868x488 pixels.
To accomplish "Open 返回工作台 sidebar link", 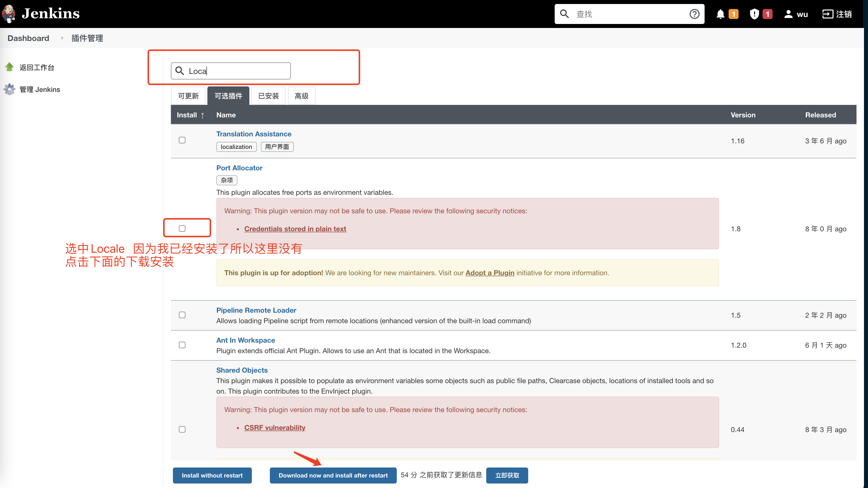I will pyautogui.click(x=37, y=67).
